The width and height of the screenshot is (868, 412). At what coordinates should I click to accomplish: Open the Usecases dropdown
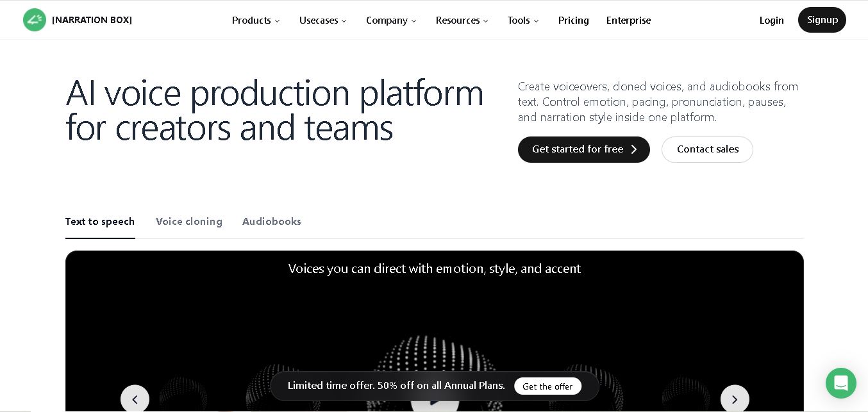click(x=323, y=21)
